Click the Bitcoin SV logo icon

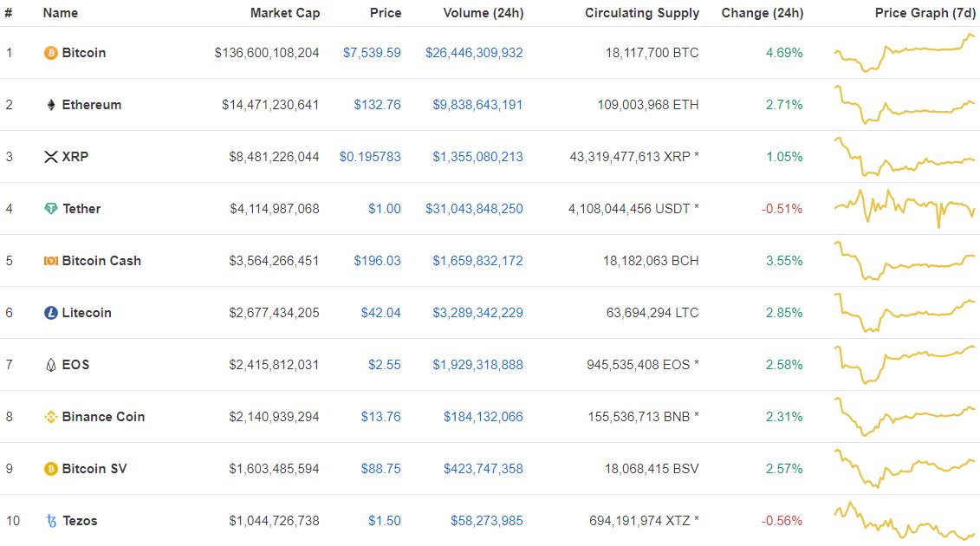pos(50,469)
